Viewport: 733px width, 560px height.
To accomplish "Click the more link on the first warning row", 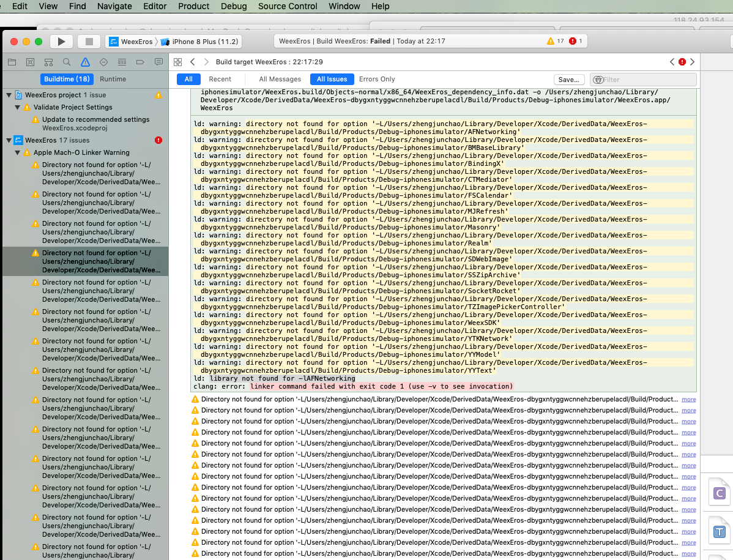I will click(x=688, y=399).
